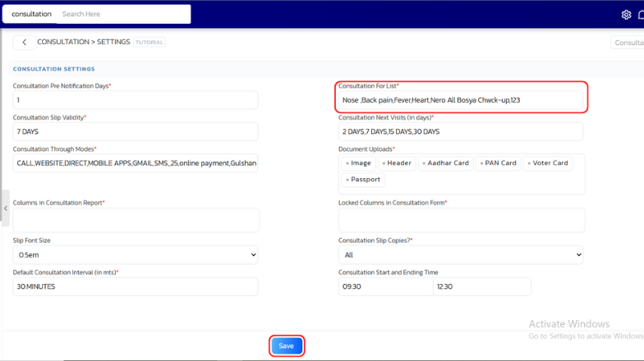This screenshot has width=644, height=361.
Task: Click the Consultation Slip Validity field
Action: coord(136,131)
